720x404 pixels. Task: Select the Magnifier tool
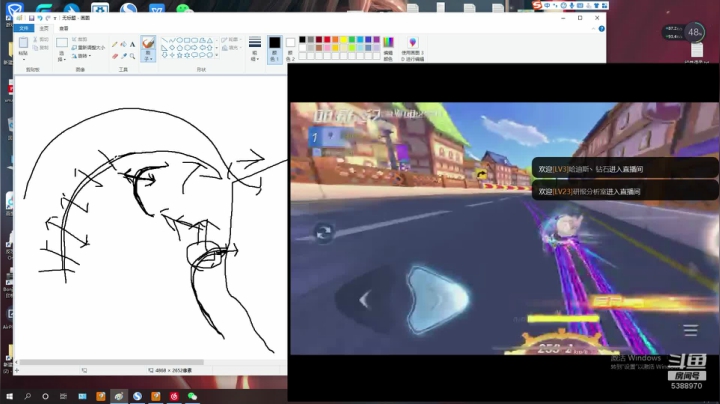point(132,56)
